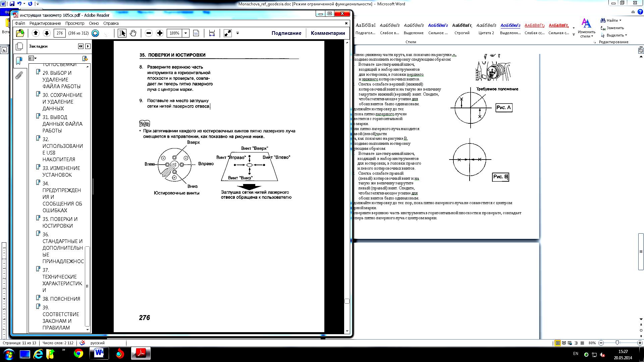Click the Change Styles icon in Word ribbon
644x362 pixels.
click(x=586, y=28)
